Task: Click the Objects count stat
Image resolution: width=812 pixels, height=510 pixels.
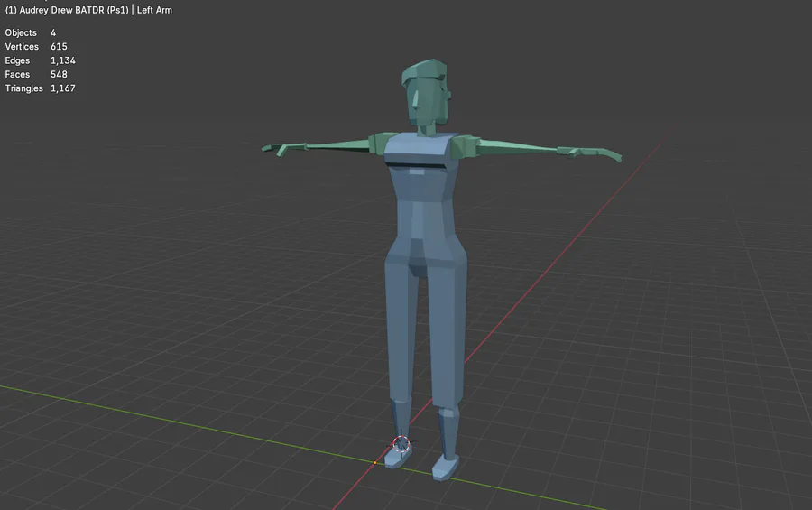Action: point(31,32)
